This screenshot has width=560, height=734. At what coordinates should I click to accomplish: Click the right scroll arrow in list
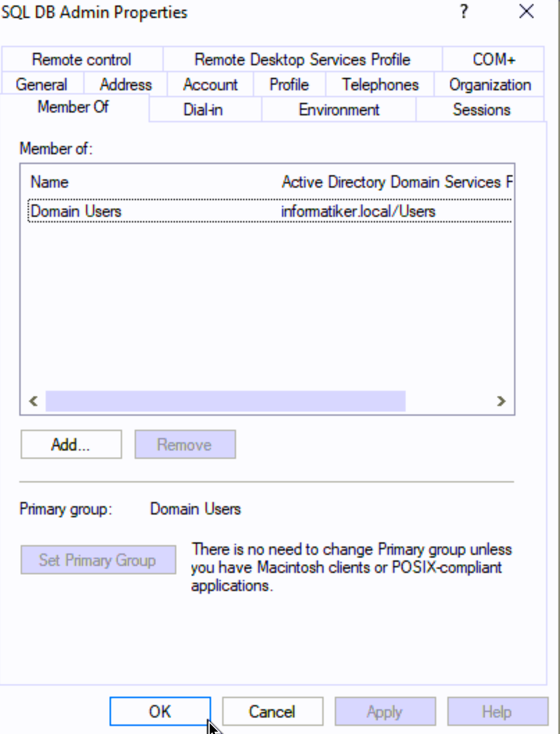click(501, 401)
